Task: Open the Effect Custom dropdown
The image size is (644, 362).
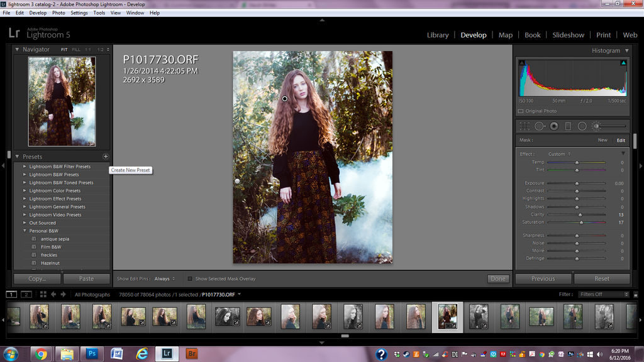Action: [559, 154]
